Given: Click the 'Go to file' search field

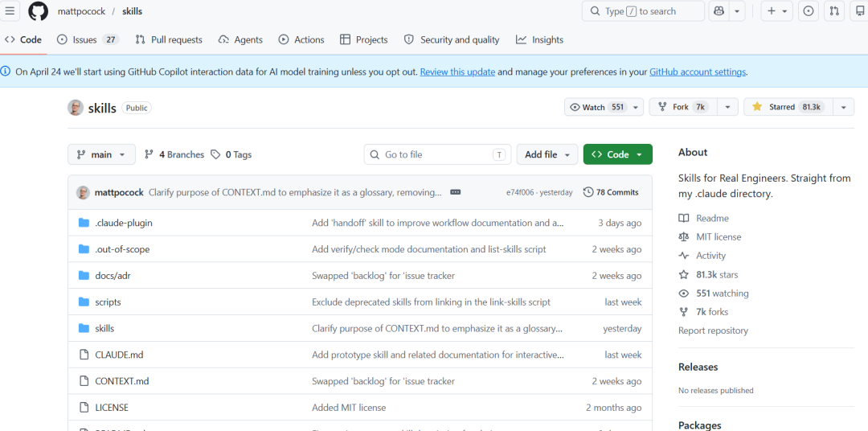Looking at the screenshot, I should coord(437,154).
